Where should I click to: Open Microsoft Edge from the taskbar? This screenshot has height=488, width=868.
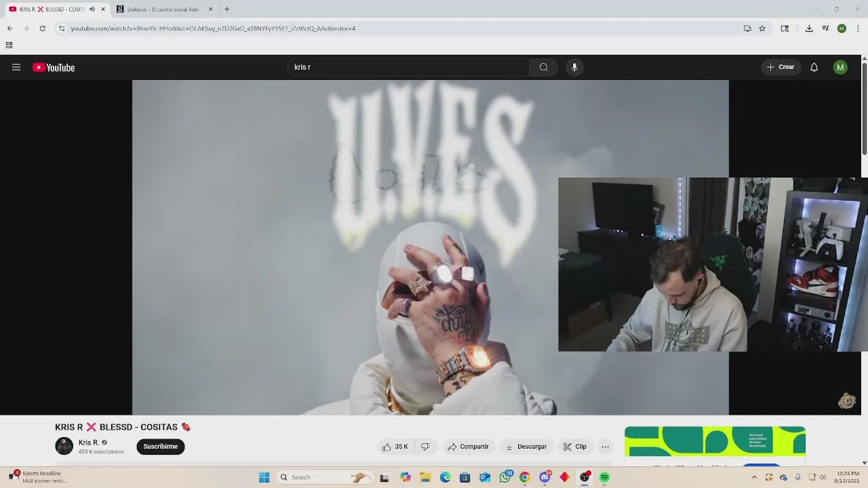click(445, 477)
